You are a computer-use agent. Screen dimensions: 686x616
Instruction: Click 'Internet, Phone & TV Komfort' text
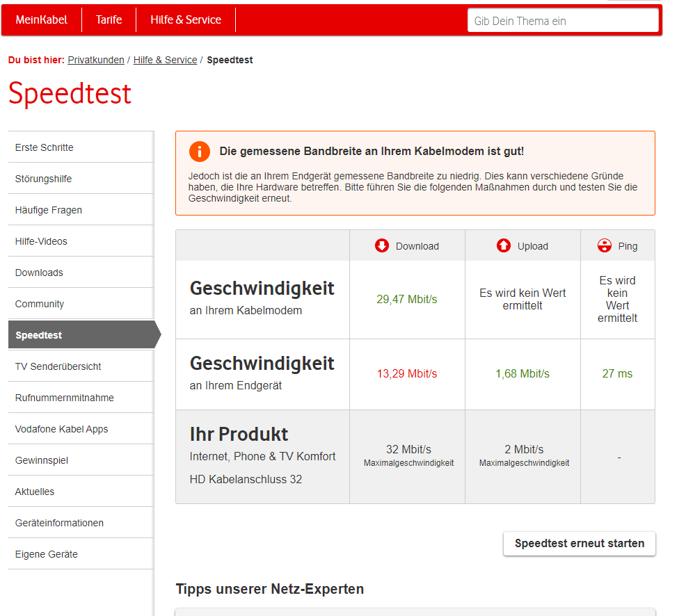pyautogui.click(x=262, y=456)
